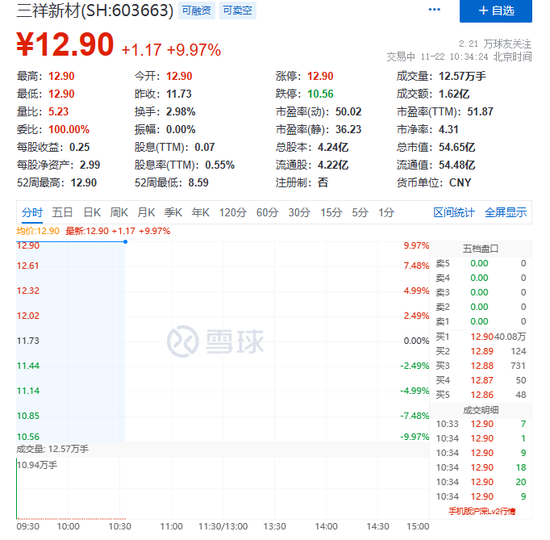Add stock with the +自选 button
This screenshot has width=550, height=540.
point(496,11)
